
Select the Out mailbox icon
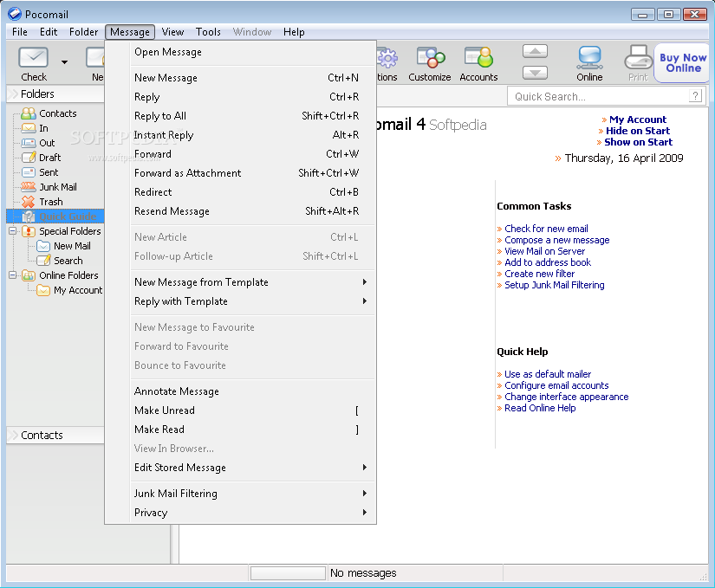[29, 143]
